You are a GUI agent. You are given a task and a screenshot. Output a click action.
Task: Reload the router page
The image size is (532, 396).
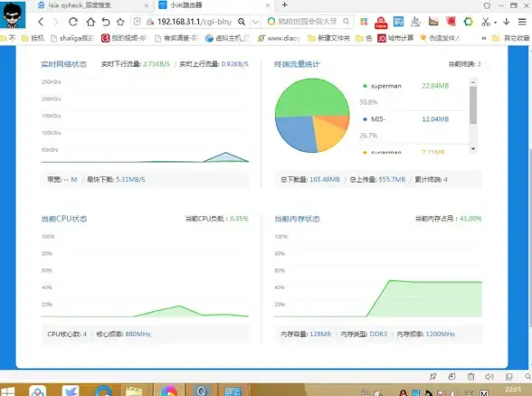73,22
